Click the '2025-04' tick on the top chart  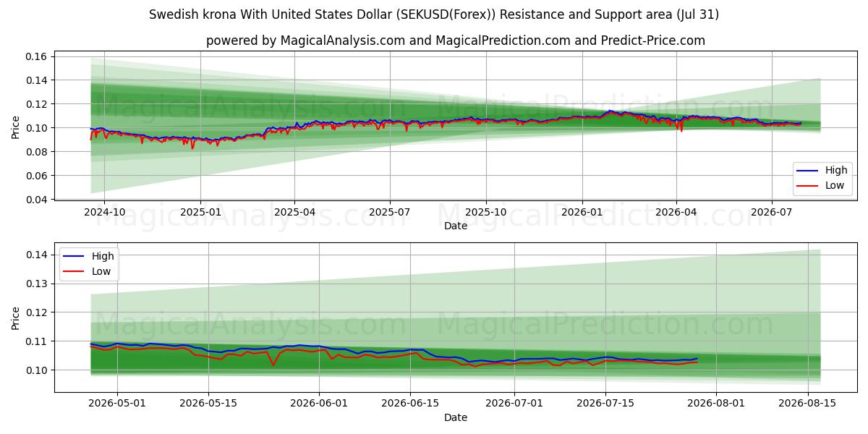294,213
